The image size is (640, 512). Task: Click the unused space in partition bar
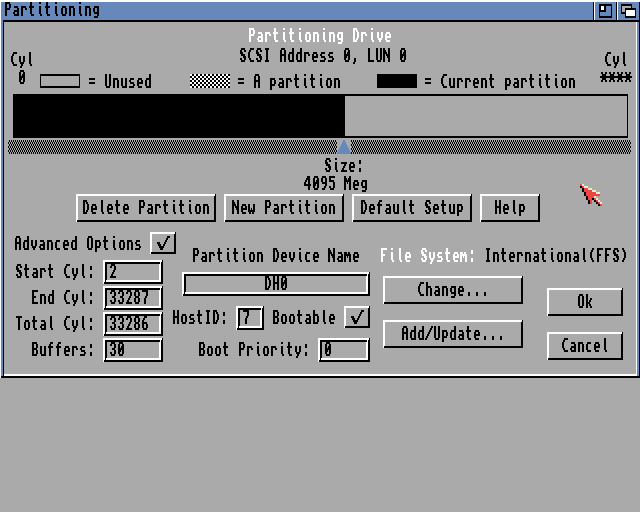[486, 116]
